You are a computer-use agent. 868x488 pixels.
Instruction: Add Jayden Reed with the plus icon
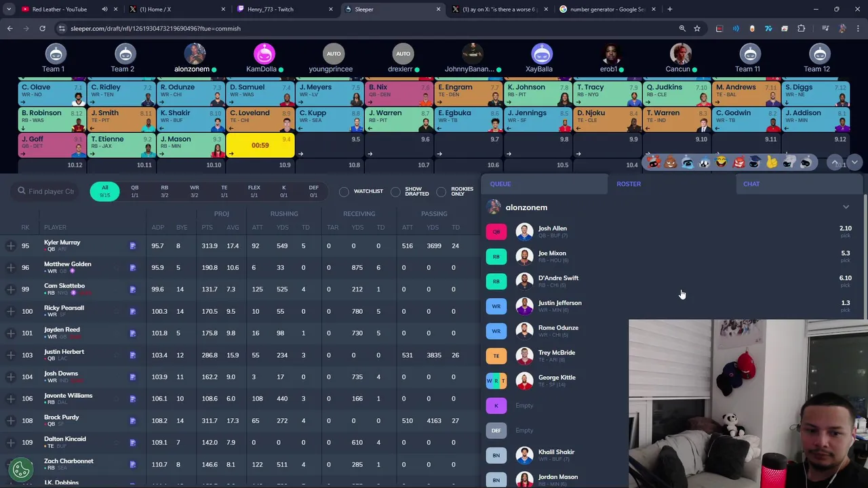tap(11, 333)
